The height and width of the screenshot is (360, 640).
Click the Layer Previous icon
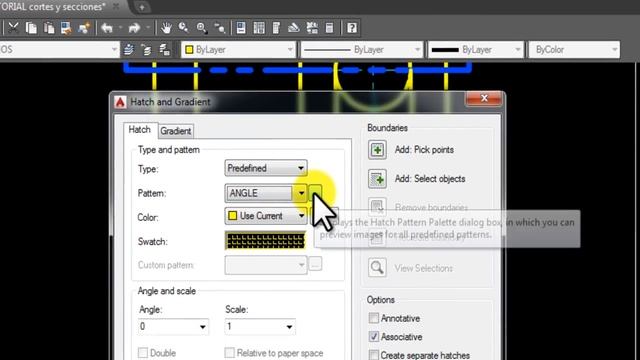(x=147, y=50)
